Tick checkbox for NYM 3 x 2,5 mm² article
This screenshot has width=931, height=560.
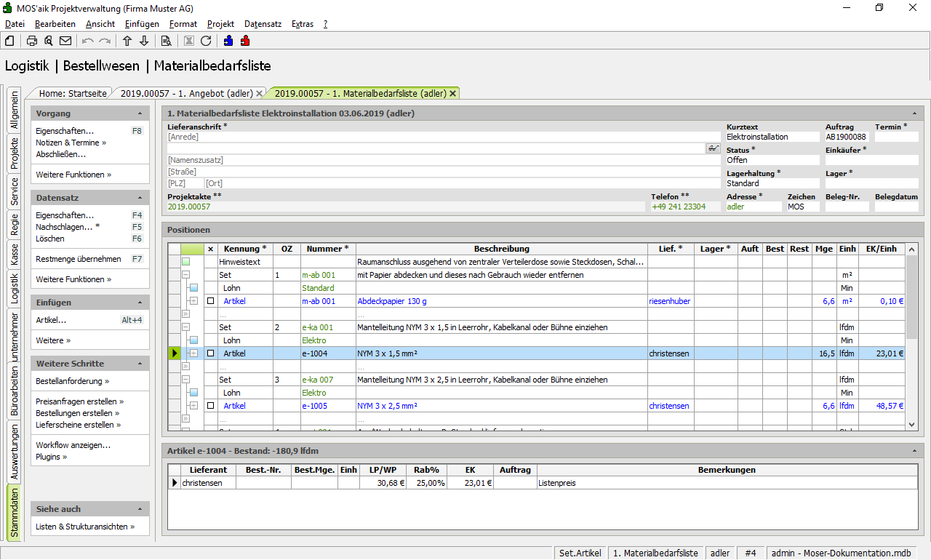click(211, 406)
